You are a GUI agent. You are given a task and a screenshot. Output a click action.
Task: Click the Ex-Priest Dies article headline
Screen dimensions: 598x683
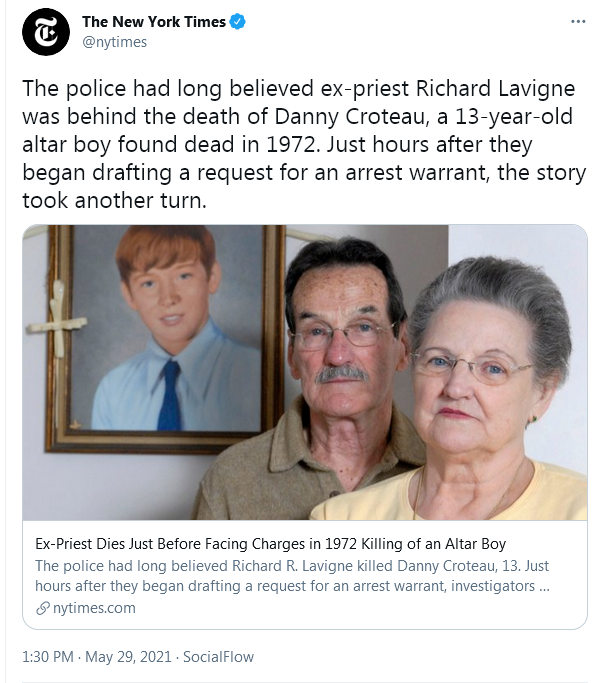coord(270,544)
